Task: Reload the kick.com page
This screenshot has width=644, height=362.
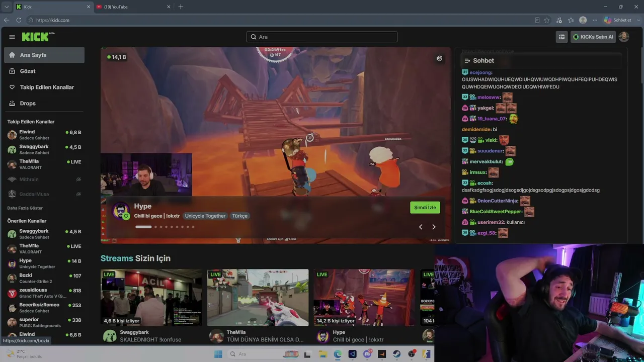Action: tap(19, 20)
